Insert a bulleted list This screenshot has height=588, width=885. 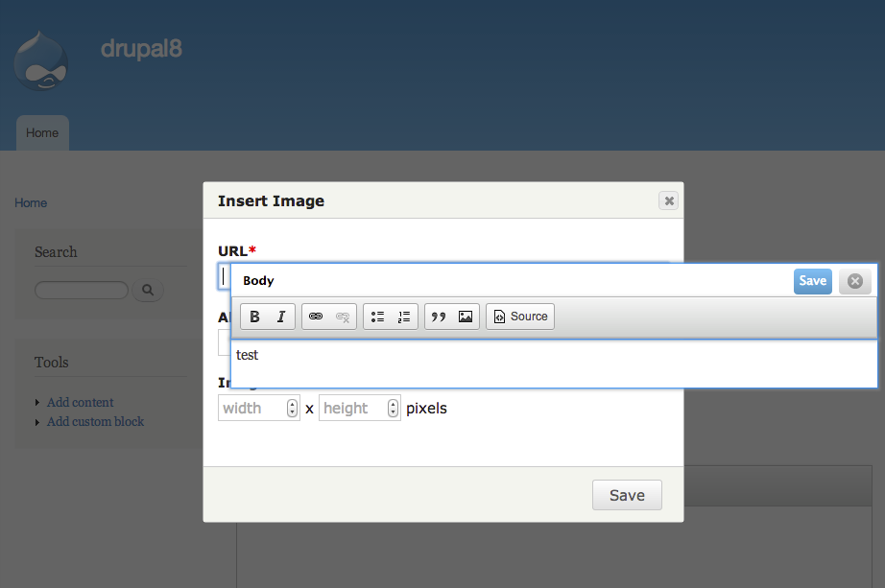pos(377,317)
